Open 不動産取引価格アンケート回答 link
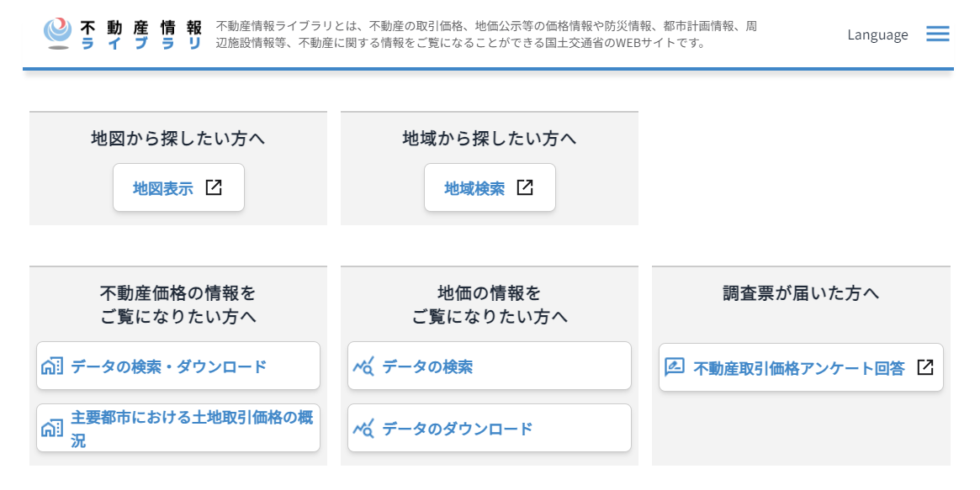The height and width of the screenshot is (490, 980). click(x=799, y=368)
